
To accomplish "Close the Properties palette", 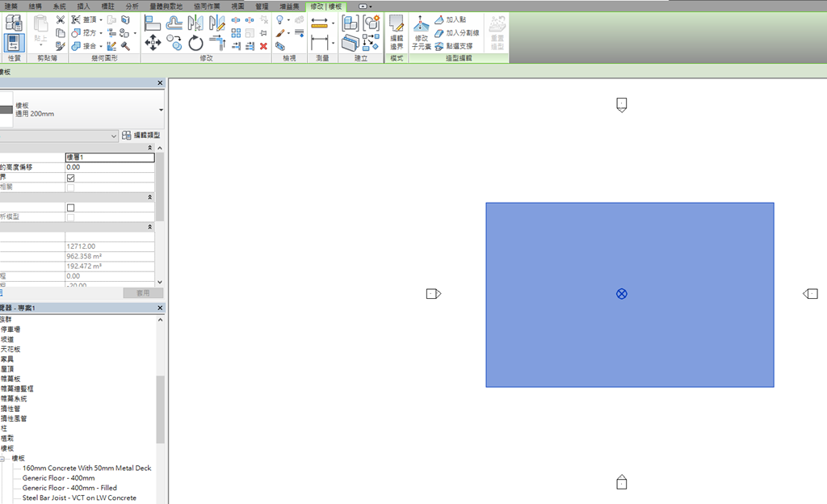I will 161,82.
